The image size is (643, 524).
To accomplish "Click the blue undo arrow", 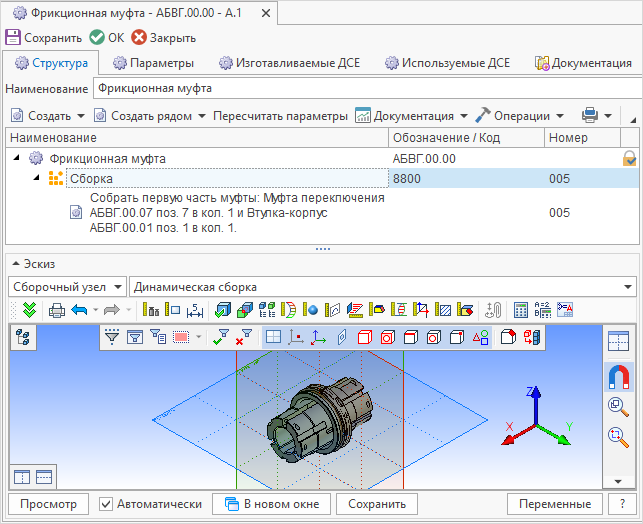I will tap(79, 310).
